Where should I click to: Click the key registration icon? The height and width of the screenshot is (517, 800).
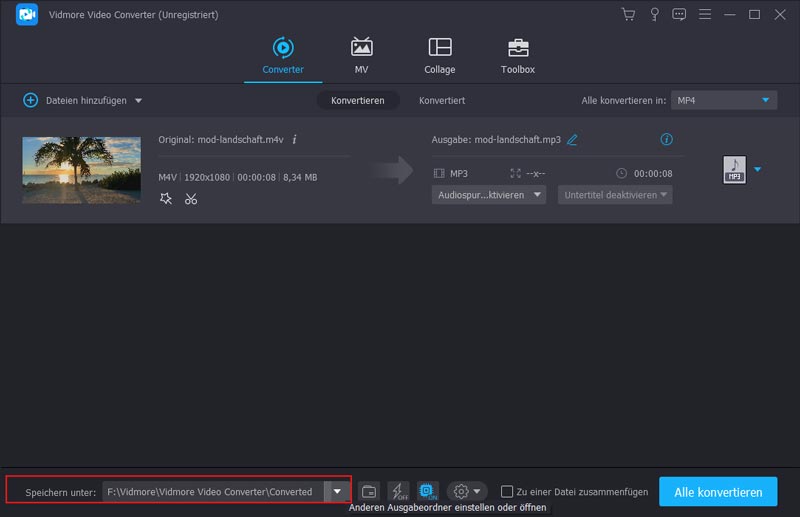click(x=654, y=14)
